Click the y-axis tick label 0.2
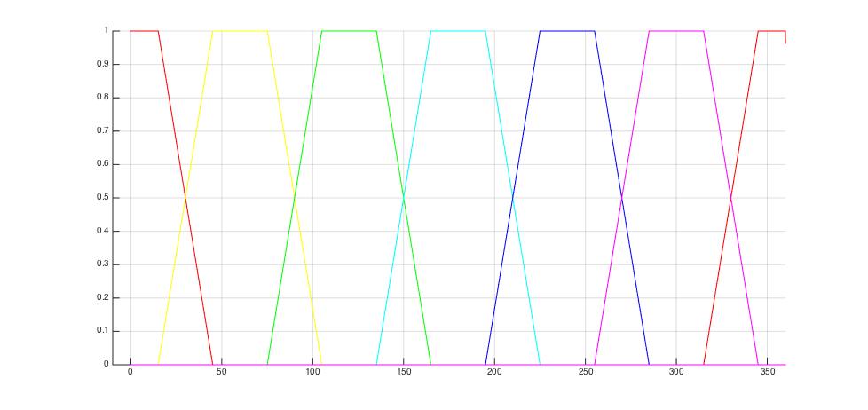Viewport: 868px width, 410px height. coord(102,297)
